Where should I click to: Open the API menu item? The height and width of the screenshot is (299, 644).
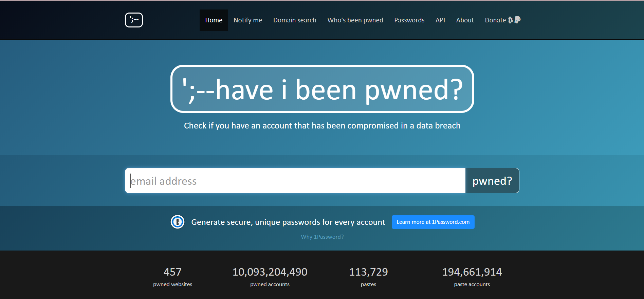440,20
